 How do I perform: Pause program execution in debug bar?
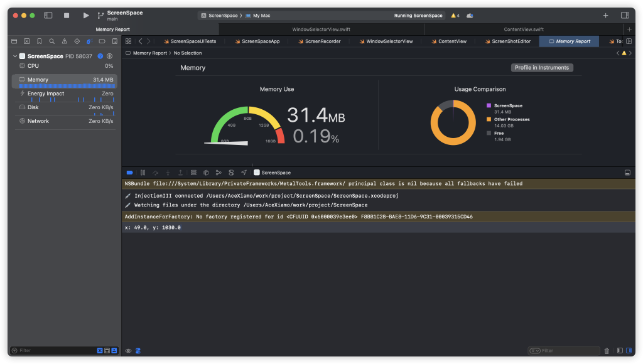click(143, 173)
